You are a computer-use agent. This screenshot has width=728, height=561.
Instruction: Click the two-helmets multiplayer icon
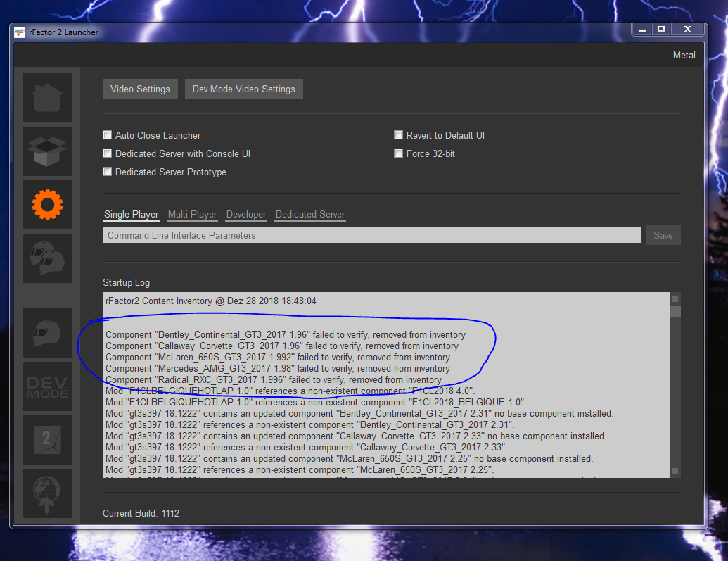pyautogui.click(x=47, y=258)
